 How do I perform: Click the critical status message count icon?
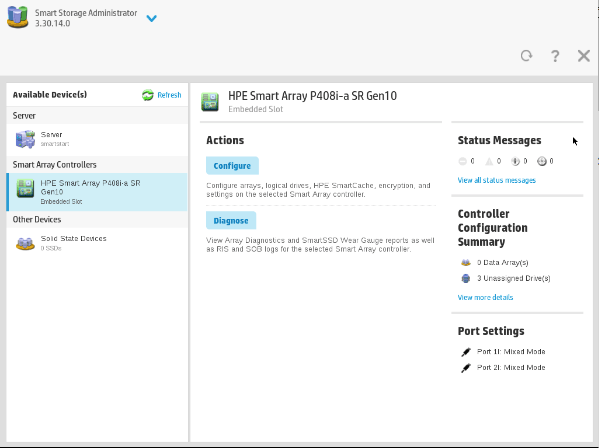pyautogui.click(x=462, y=162)
